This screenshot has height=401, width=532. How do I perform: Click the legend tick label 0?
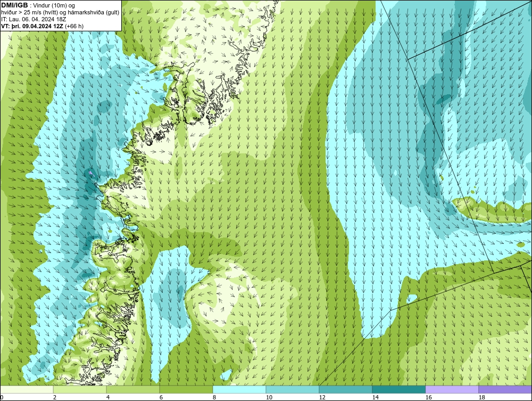coord(2,397)
